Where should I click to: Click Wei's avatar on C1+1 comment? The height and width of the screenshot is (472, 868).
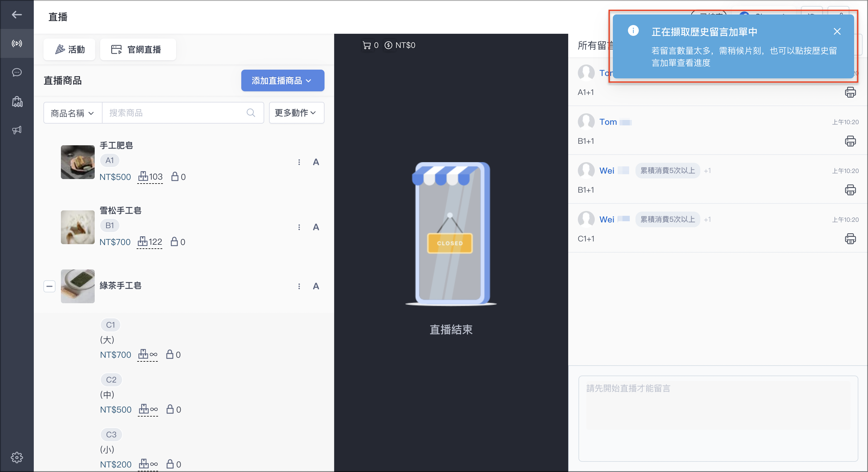pos(586,219)
